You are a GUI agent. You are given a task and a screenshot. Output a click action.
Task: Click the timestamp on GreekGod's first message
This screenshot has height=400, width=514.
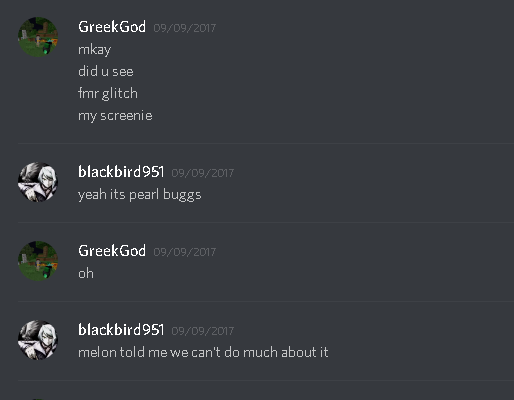click(185, 28)
